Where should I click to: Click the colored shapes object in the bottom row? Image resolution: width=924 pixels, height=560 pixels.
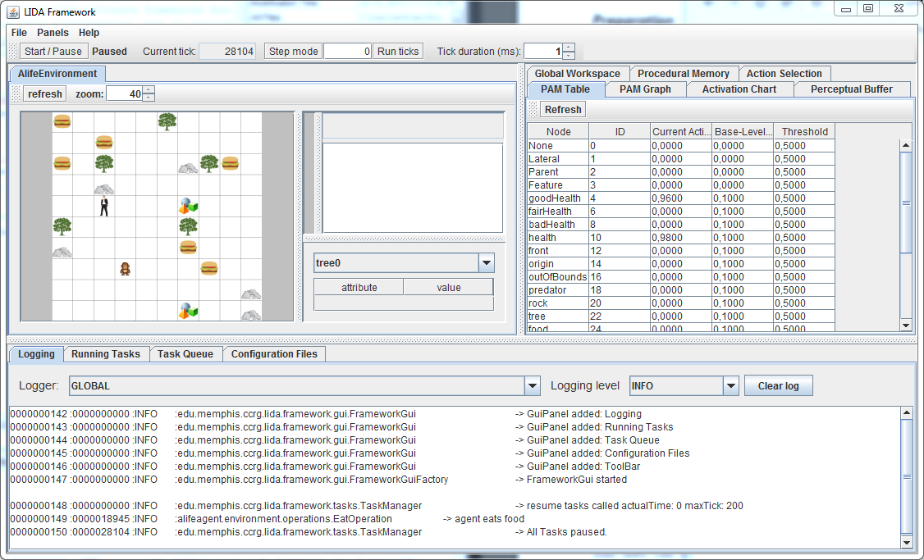(189, 310)
